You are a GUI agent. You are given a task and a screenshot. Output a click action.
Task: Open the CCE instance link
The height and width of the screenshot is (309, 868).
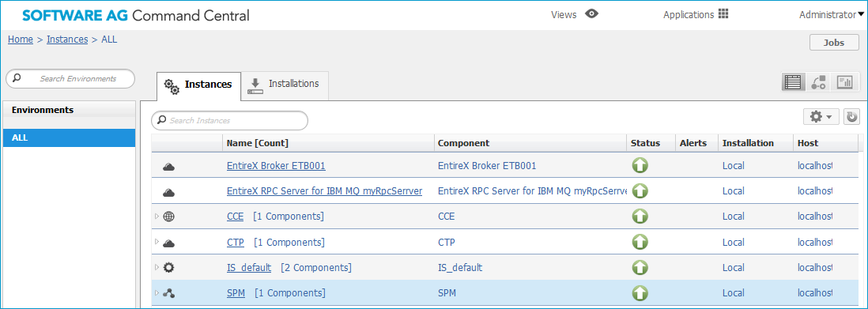click(x=236, y=217)
